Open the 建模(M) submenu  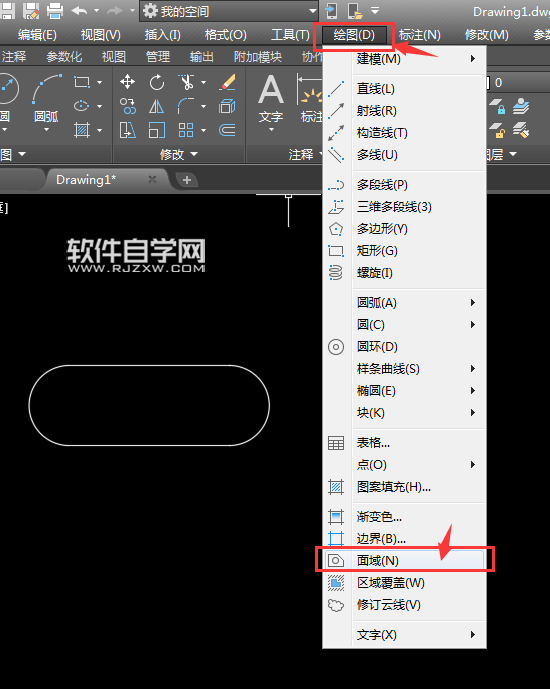coord(404,58)
